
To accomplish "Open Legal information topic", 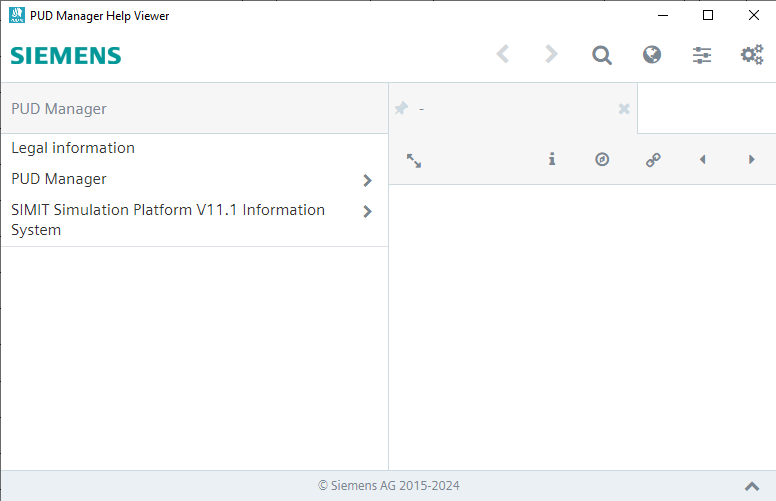I will click(73, 148).
